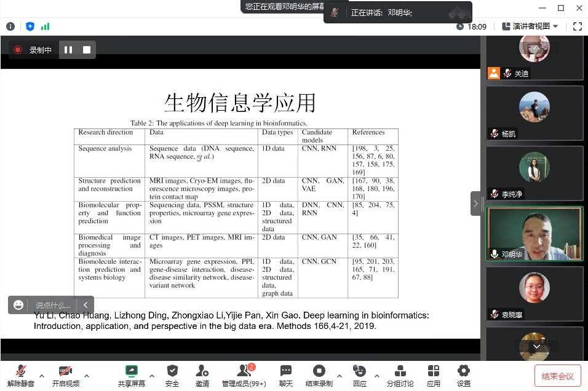
Task: Click the 回应 reactions icon
Action: point(359,374)
